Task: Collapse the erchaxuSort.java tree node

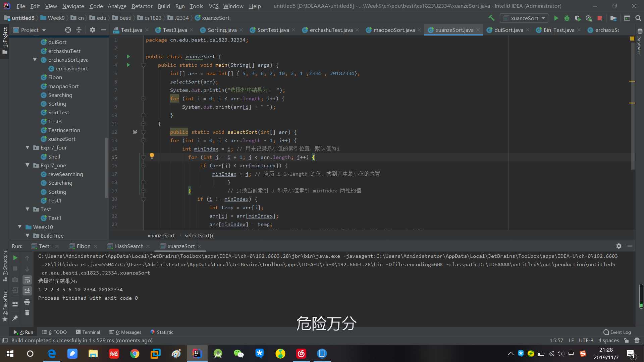Action: (35, 60)
